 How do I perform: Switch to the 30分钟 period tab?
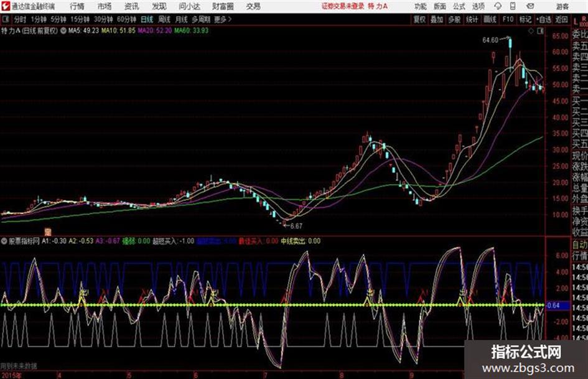pos(103,19)
